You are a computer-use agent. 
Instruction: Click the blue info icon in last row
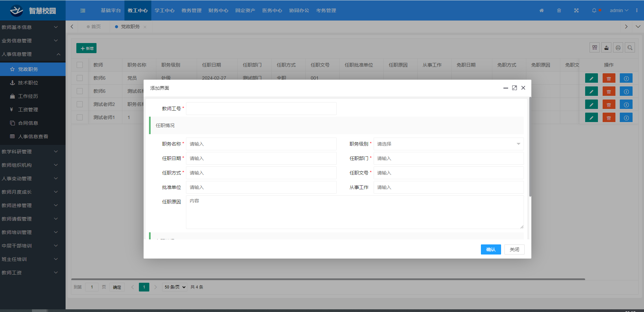coord(626,118)
